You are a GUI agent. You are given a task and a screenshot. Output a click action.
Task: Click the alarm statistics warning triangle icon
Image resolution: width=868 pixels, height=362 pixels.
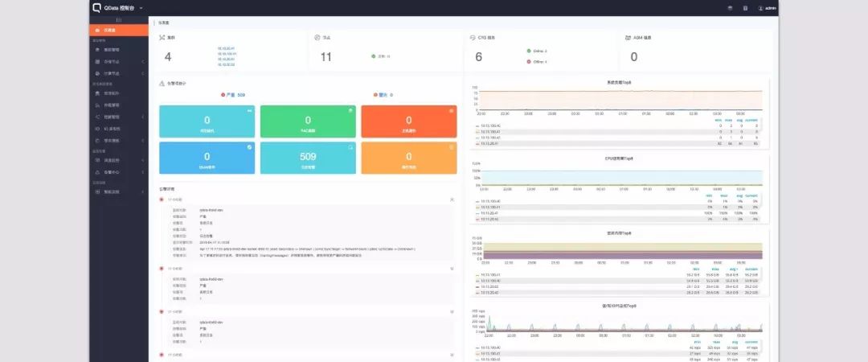click(x=162, y=83)
